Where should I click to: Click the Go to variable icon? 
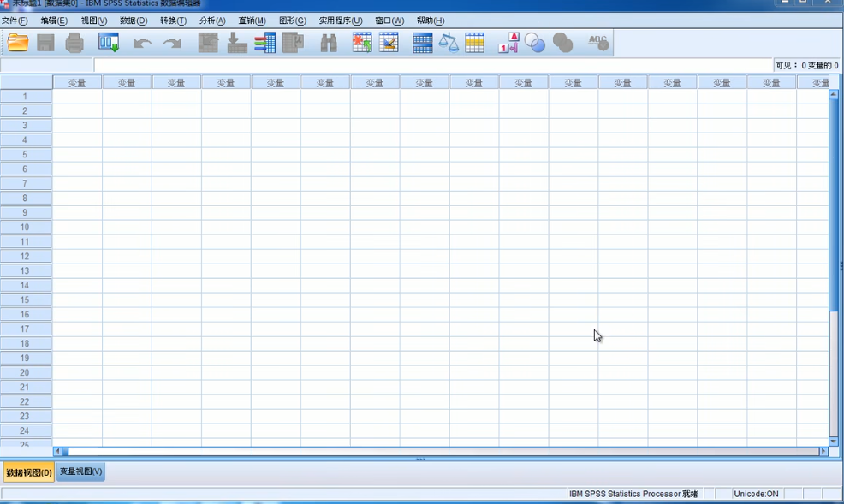click(237, 43)
